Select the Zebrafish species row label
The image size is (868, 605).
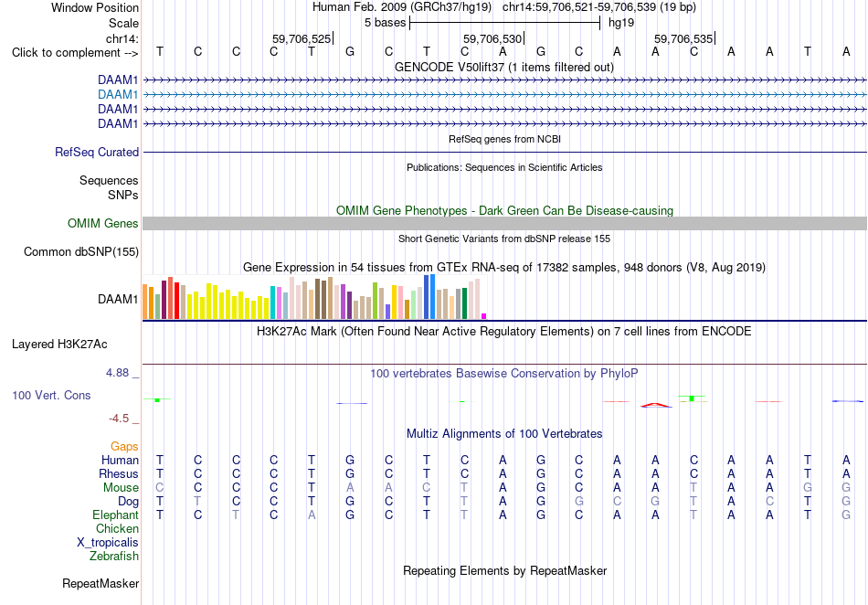[x=114, y=557]
